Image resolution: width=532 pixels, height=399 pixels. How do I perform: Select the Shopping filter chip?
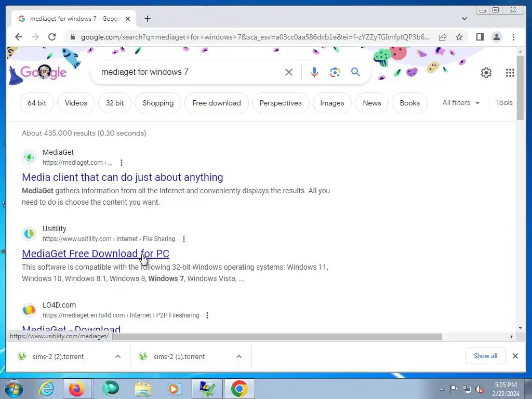click(x=158, y=103)
